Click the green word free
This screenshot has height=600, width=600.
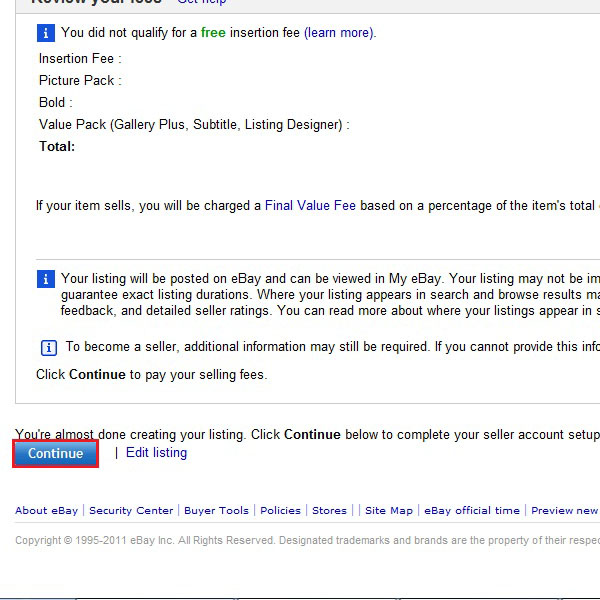tap(213, 33)
